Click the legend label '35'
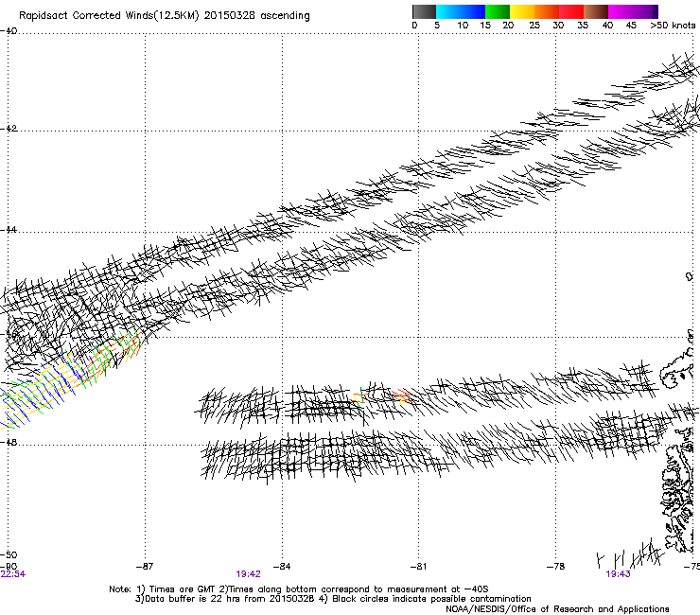Screen dimensions: 700x615 (583, 26)
